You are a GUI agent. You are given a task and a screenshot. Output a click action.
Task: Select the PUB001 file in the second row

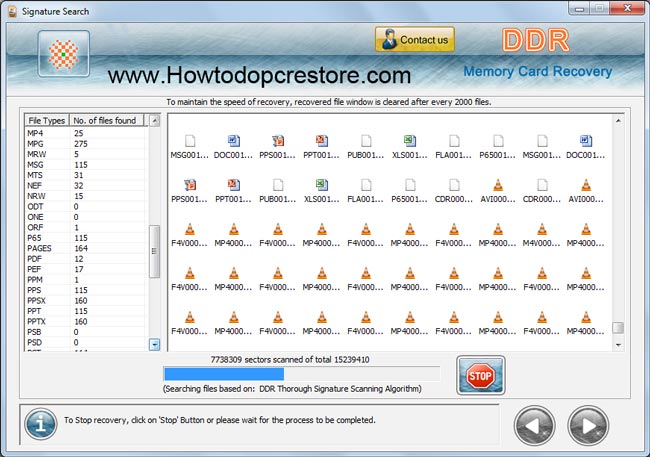point(277,191)
